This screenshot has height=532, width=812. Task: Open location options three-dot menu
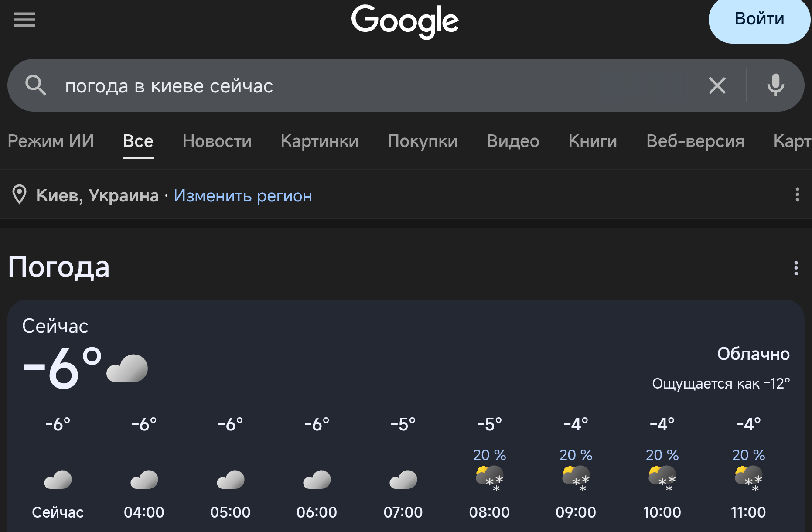point(797,194)
